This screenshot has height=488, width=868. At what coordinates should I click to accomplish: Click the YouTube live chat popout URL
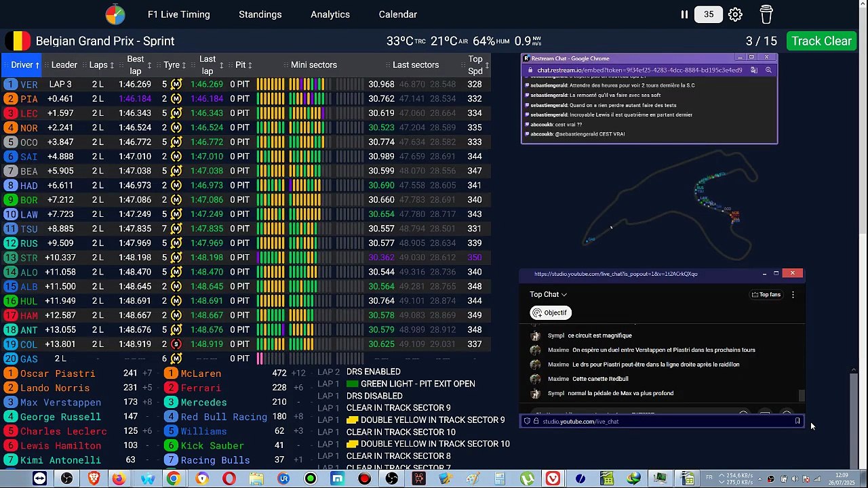[616, 274]
